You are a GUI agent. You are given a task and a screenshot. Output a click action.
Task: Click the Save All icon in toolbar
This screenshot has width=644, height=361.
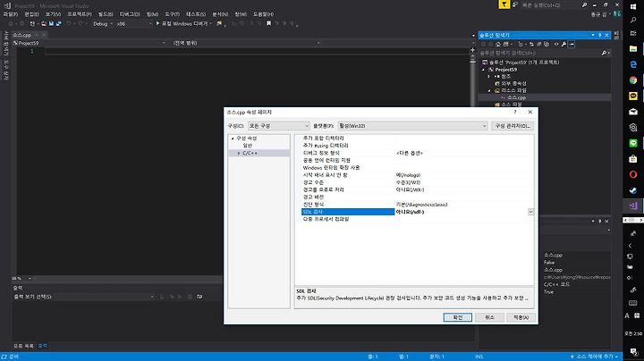tap(58, 24)
